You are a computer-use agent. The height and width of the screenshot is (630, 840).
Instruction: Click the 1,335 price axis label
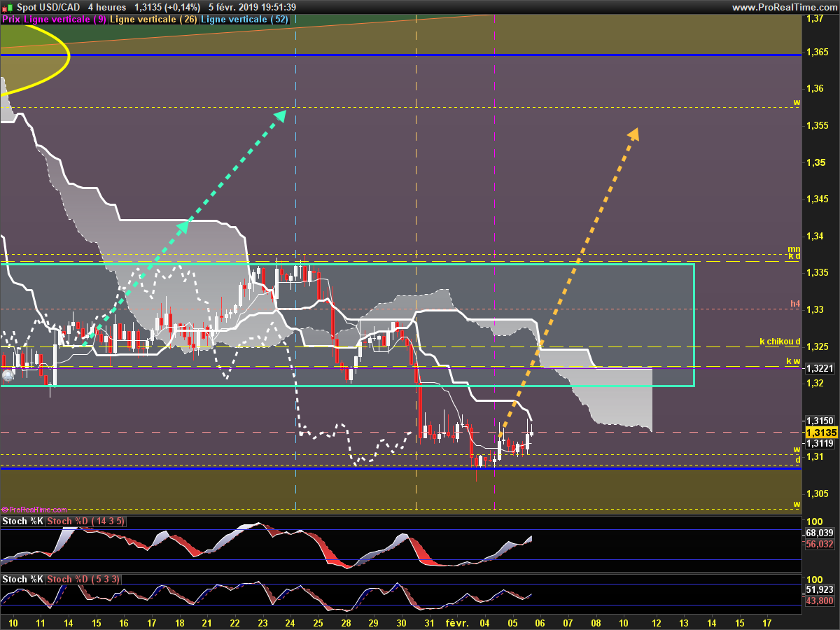point(816,272)
